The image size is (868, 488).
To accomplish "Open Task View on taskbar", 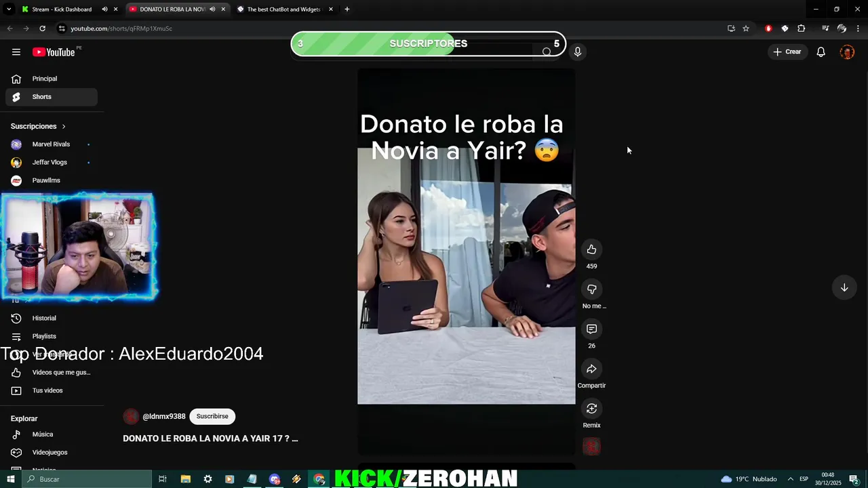I will pyautogui.click(x=163, y=479).
